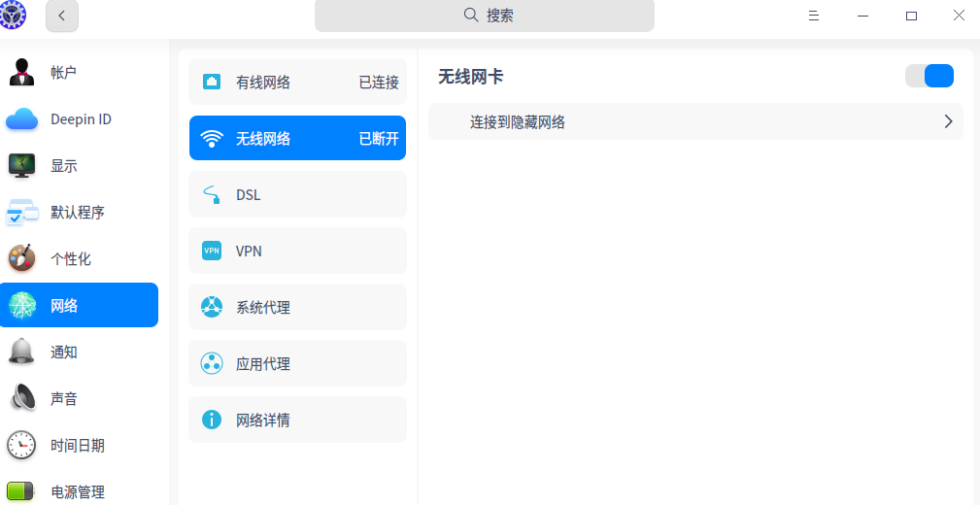Image resolution: width=980 pixels, height=505 pixels.
Task: Select the 无线网络 wireless network page
Action: pyautogui.click(x=297, y=138)
